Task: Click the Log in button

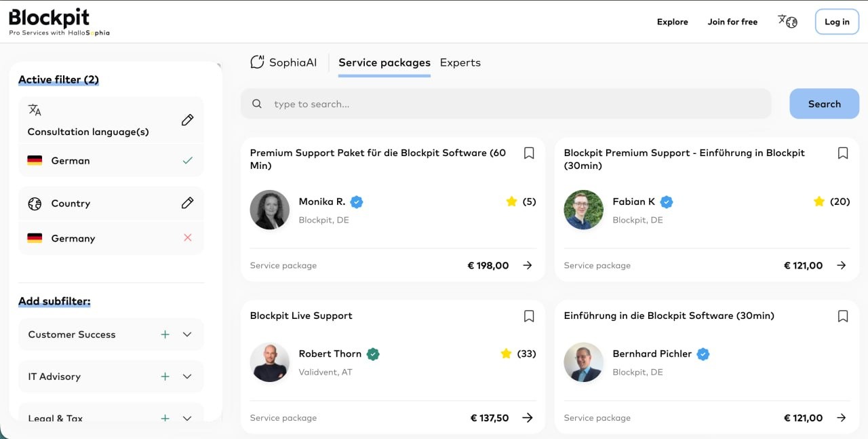Action: coord(836,21)
